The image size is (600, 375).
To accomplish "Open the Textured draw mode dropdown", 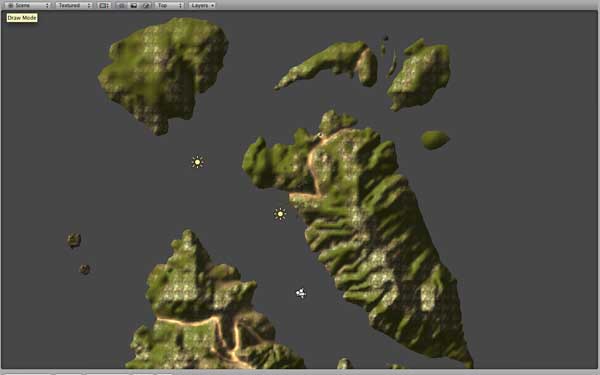I will click(74, 5).
